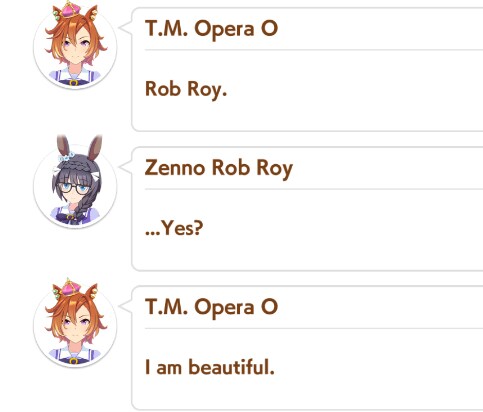Screen dimensions: 483x412
Task: Click the pink crown on top avatar
Action: tap(71, 11)
